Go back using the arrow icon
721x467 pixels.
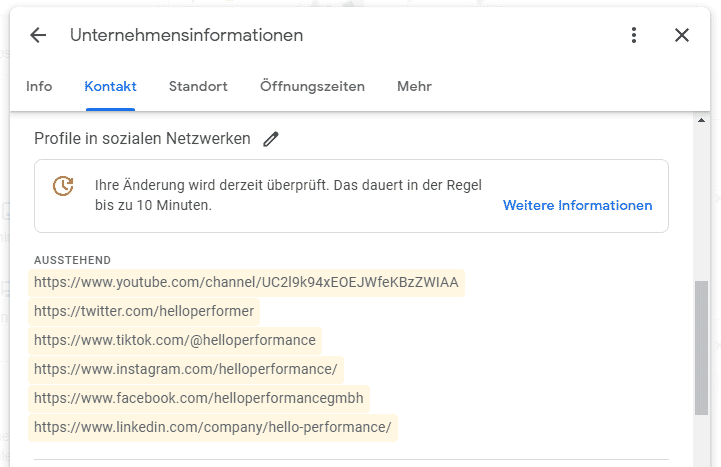[38, 35]
